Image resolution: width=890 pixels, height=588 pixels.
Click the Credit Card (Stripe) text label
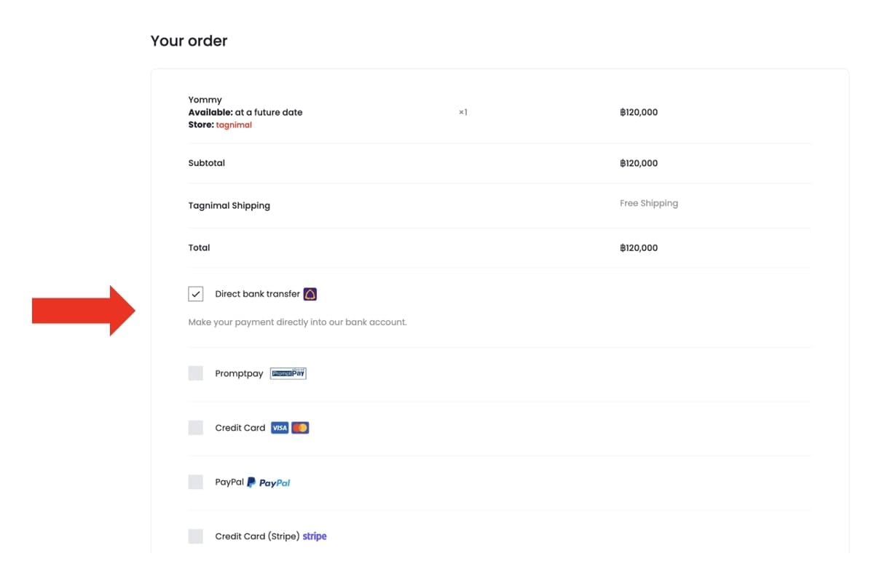(257, 536)
